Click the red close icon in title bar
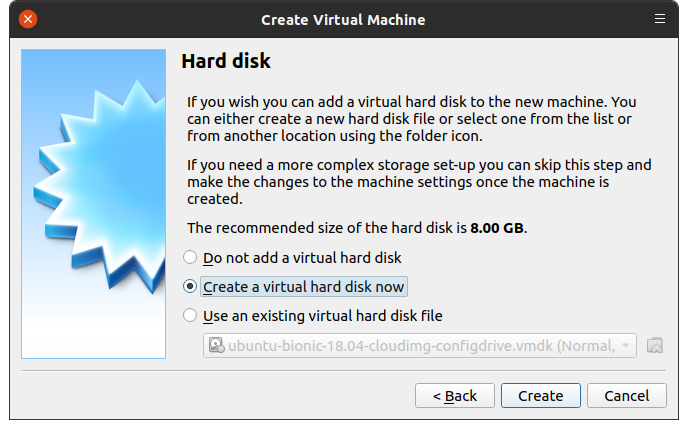This screenshot has width=688, height=429. tap(29, 19)
